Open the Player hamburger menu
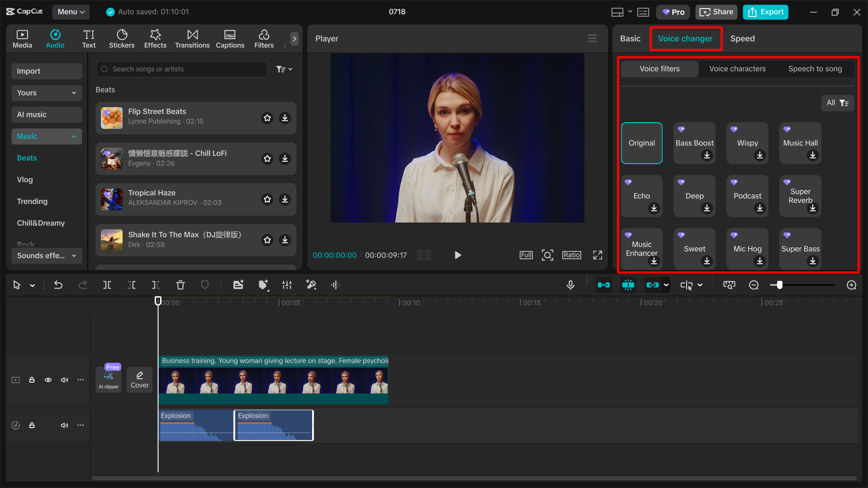This screenshot has height=488, width=868. 592,38
